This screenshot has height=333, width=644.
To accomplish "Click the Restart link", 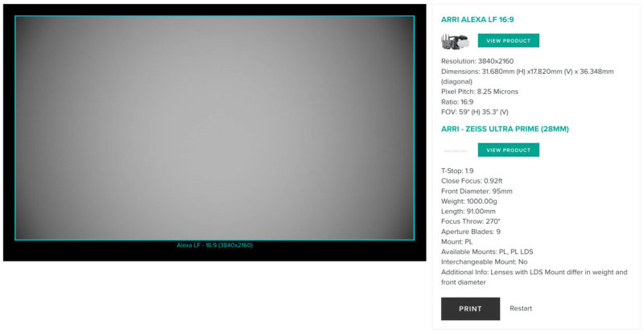I will tap(520, 308).
